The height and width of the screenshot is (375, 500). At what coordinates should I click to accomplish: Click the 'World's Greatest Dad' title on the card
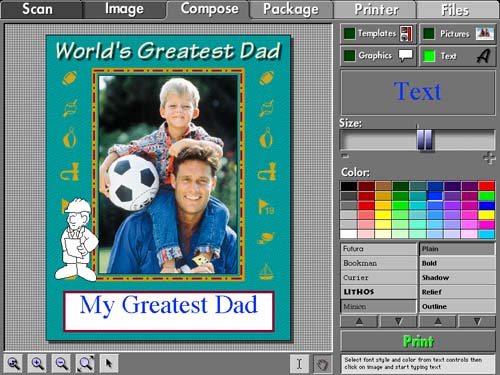tap(168, 51)
